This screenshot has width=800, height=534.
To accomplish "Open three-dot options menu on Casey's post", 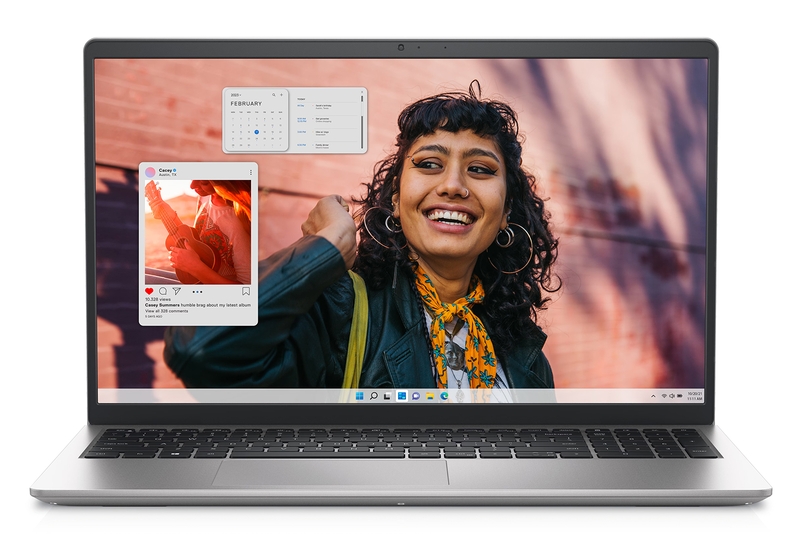I will tap(250, 172).
